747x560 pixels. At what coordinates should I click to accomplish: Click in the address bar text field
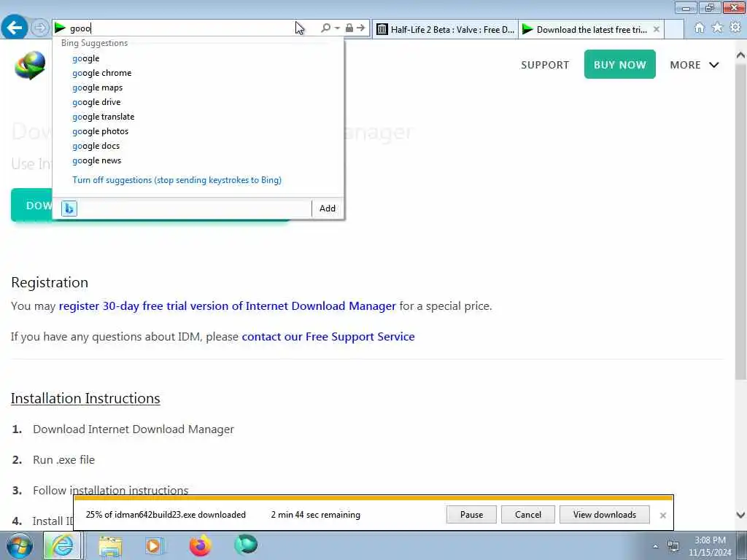[x=186, y=28]
